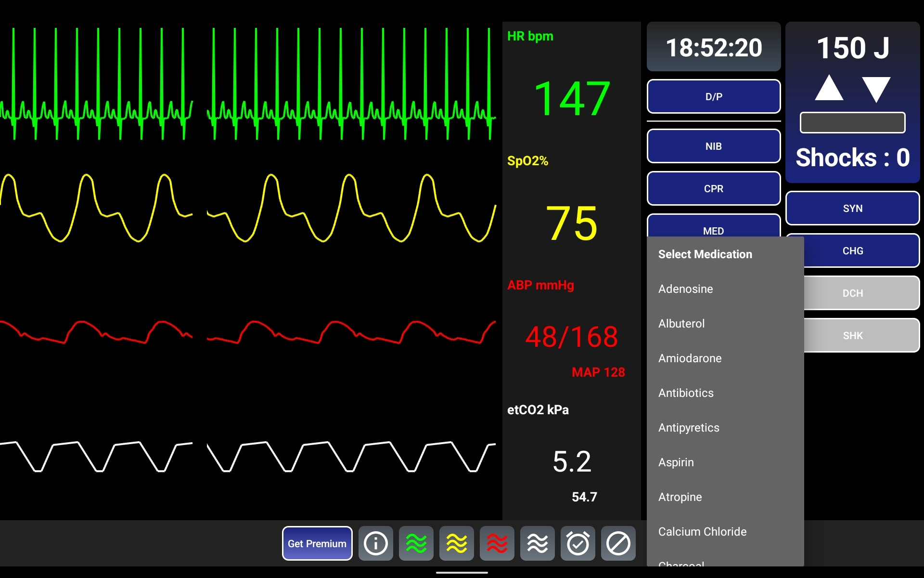Click the info circle icon
Image resolution: width=924 pixels, height=578 pixels.
[x=375, y=543]
